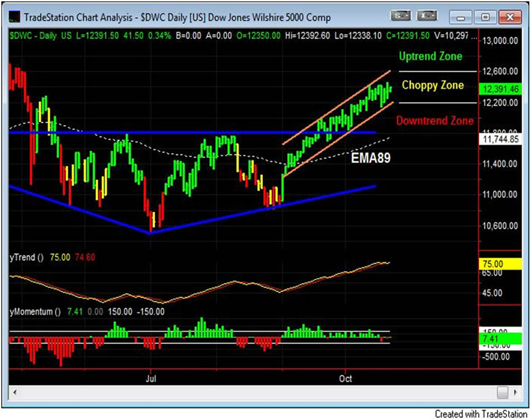Click the green '12,391.46' current price marker

point(500,89)
